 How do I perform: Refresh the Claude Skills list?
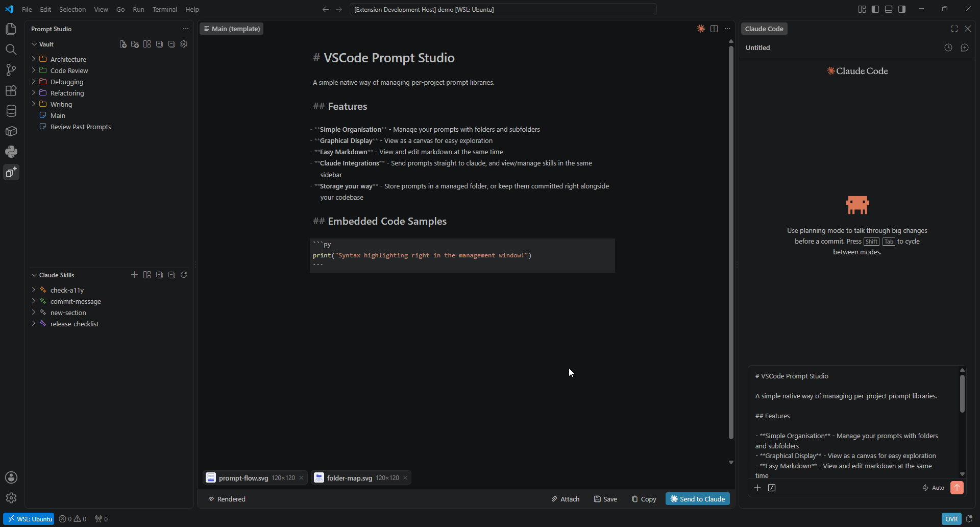184,275
